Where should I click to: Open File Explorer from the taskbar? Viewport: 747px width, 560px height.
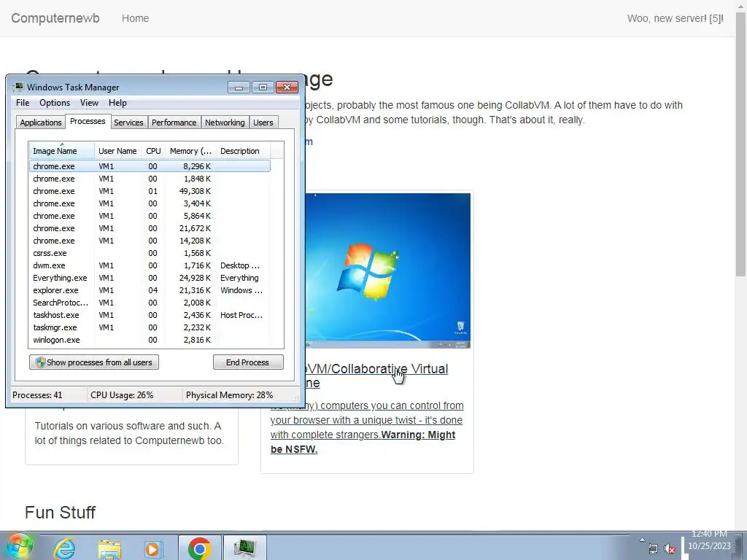coord(109,548)
